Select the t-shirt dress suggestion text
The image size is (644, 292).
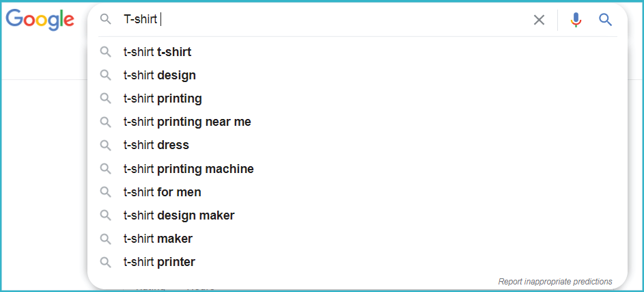pyautogui.click(x=156, y=145)
